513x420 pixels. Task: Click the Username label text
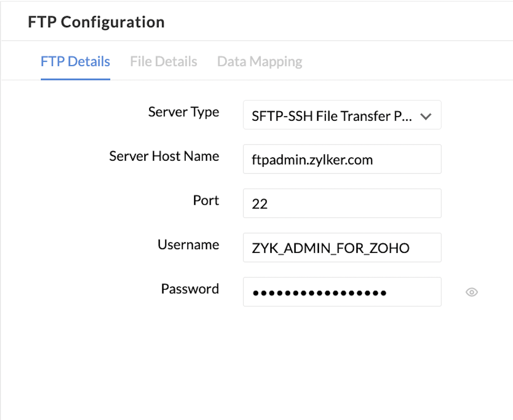(188, 245)
